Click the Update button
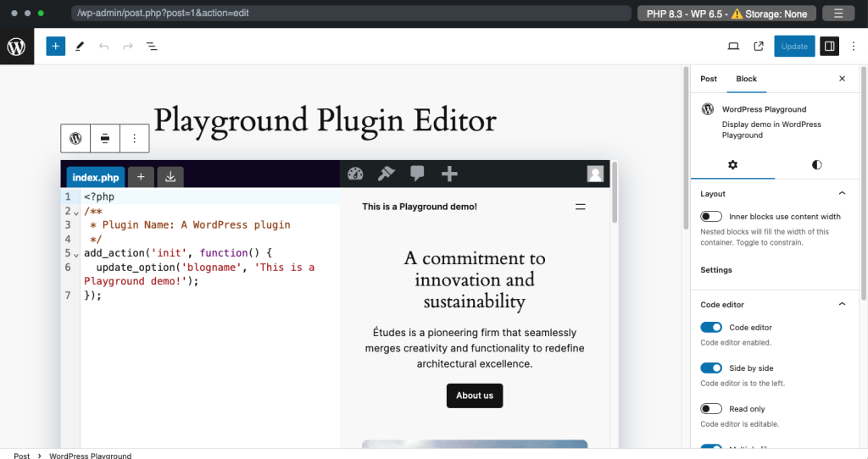This screenshot has width=868, height=459. 794,47
